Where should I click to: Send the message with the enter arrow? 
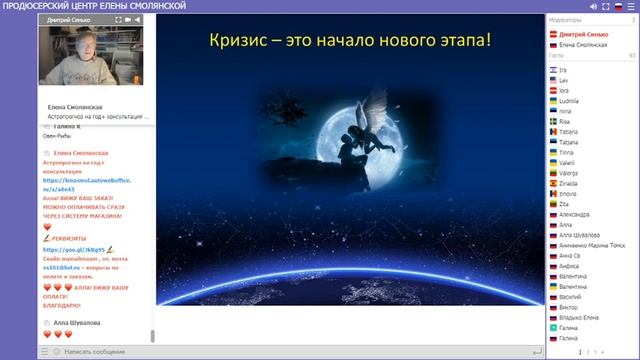[x=538, y=351]
